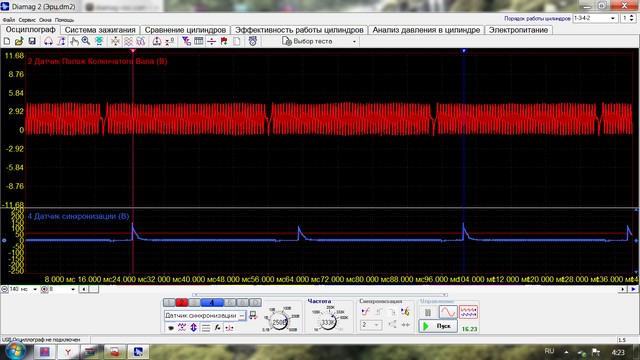The image size is (640, 360).
Task: Toggle channel 1 button
Action: coord(169,302)
